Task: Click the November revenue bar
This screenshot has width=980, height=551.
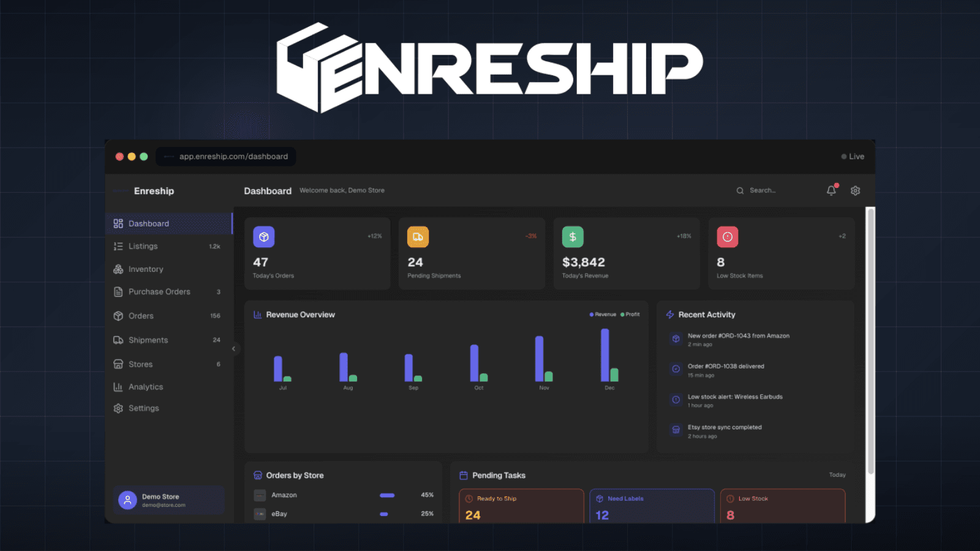Action: [540, 359]
